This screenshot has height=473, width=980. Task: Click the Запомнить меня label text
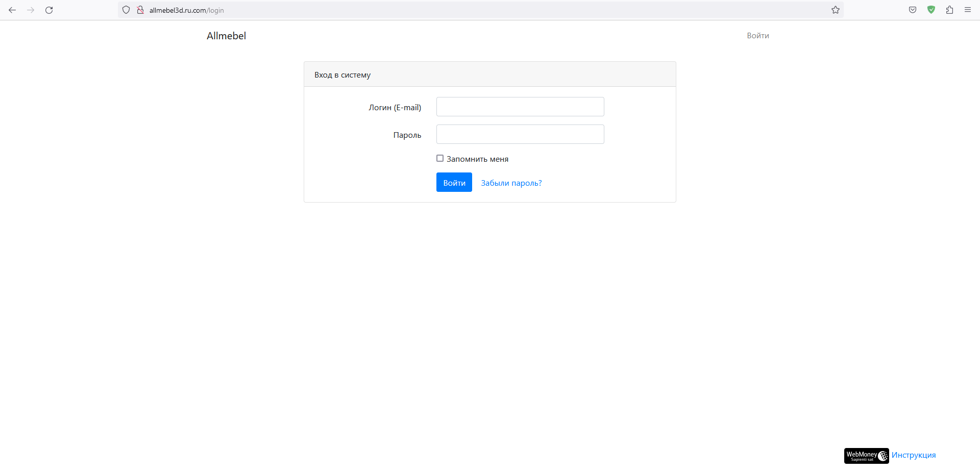click(x=477, y=159)
